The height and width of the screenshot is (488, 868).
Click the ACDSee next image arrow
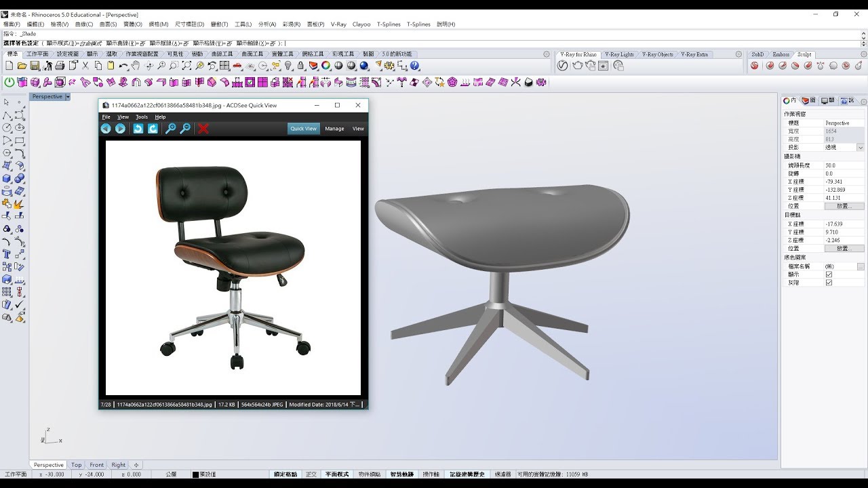pos(120,128)
